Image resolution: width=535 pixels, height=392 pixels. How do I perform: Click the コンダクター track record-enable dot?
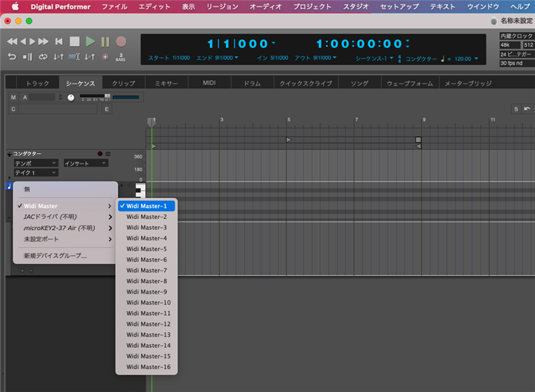pyautogui.click(x=100, y=154)
